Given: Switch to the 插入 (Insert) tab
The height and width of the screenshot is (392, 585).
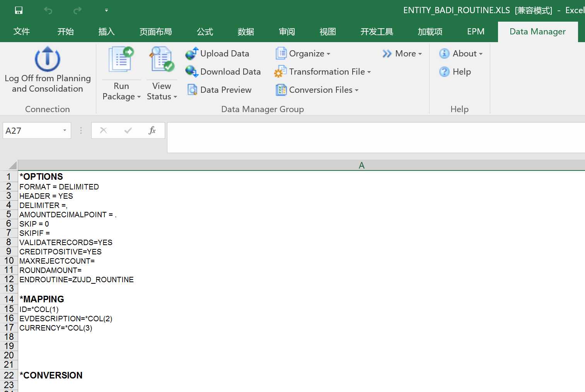Looking at the screenshot, I should pyautogui.click(x=107, y=32).
